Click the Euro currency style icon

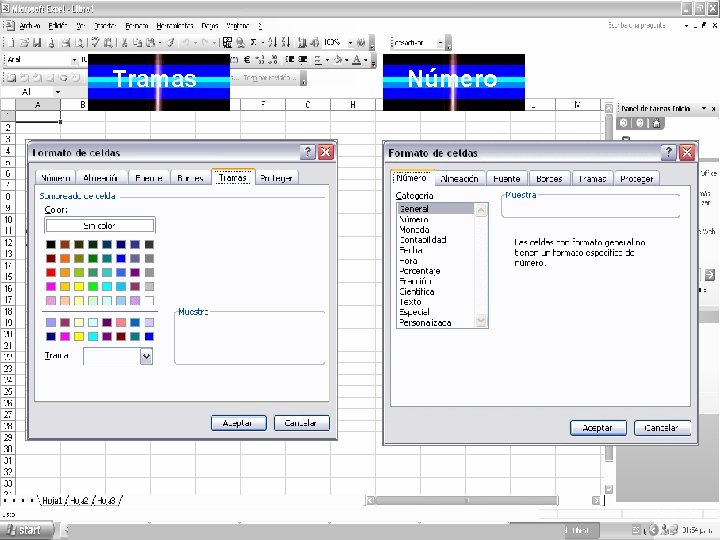(247, 60)
